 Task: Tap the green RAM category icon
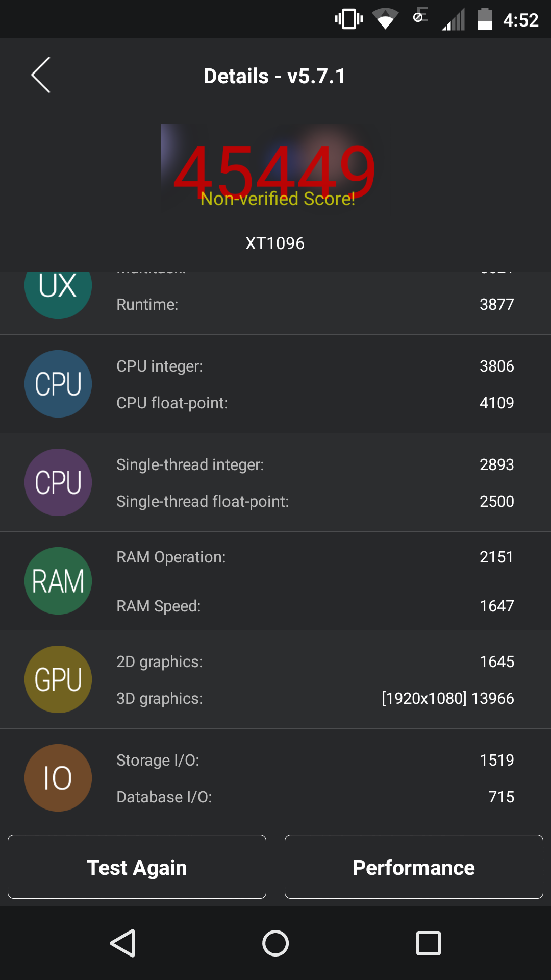point(58,581)
